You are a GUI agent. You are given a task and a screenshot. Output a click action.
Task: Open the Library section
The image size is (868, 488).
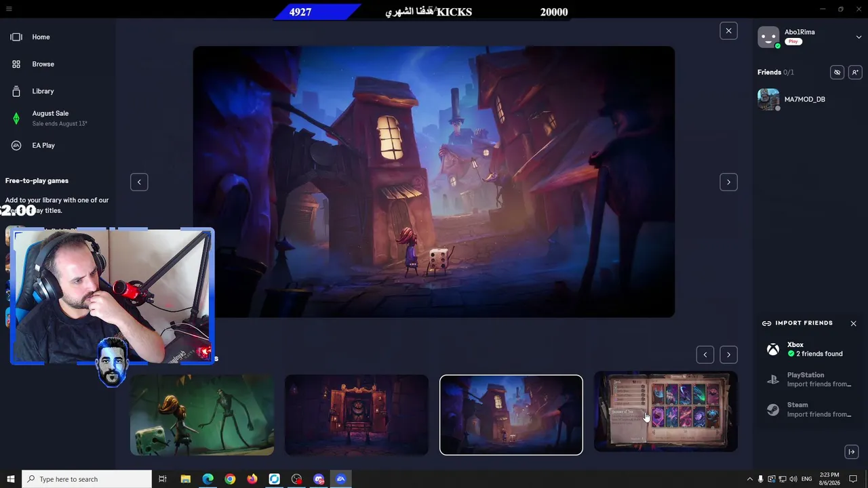pyautogui.click(x=43, y=91)
